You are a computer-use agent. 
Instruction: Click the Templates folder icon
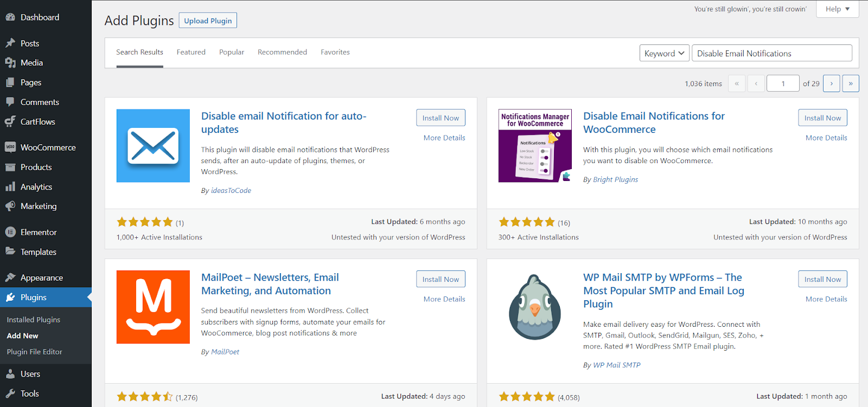10,251
